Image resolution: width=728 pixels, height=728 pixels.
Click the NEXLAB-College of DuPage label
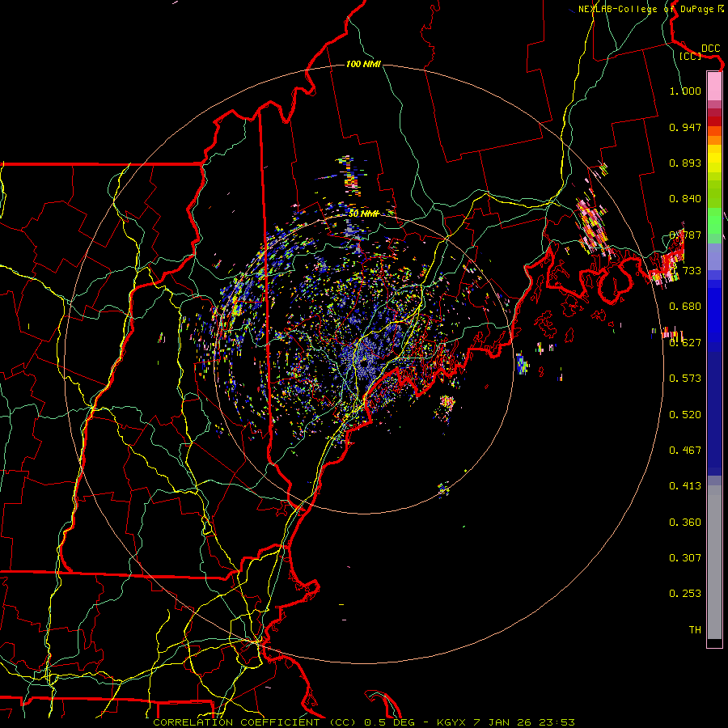(645, 9)
